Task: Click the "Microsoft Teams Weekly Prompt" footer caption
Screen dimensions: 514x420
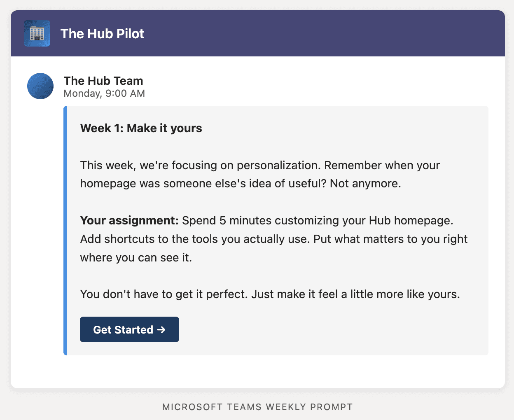Action: (x=257, y=407)
